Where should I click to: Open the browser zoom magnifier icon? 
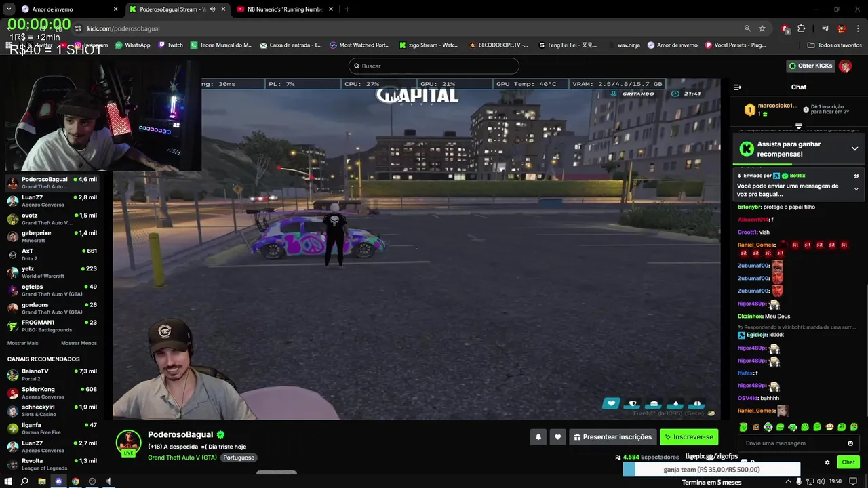click(747, 28)
